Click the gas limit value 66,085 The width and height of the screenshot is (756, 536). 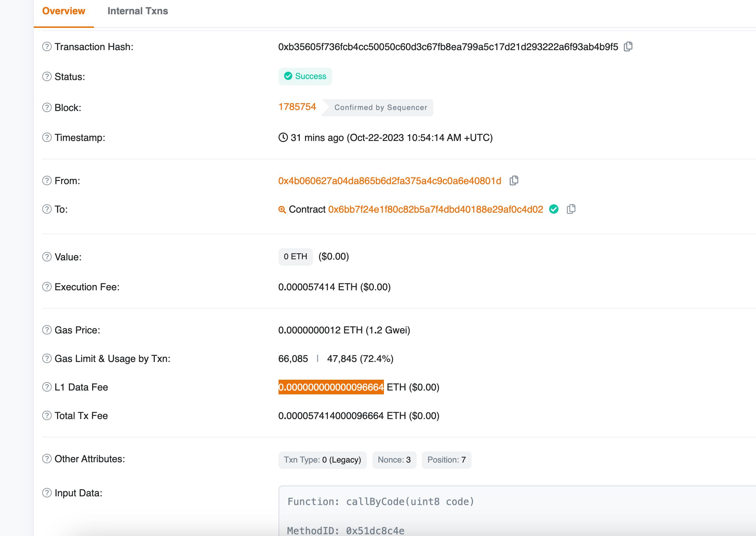coord(293,359)
